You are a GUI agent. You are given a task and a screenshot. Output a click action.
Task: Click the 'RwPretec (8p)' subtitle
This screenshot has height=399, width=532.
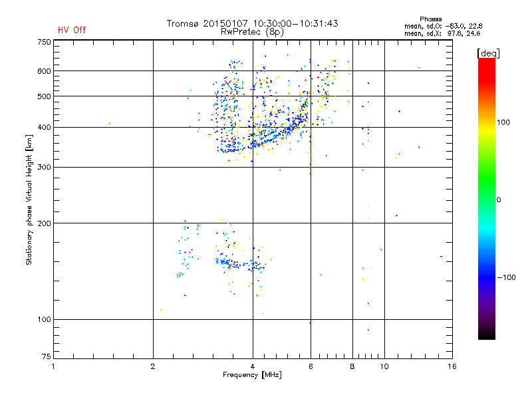pyautogui.click(x=252, y=32)
